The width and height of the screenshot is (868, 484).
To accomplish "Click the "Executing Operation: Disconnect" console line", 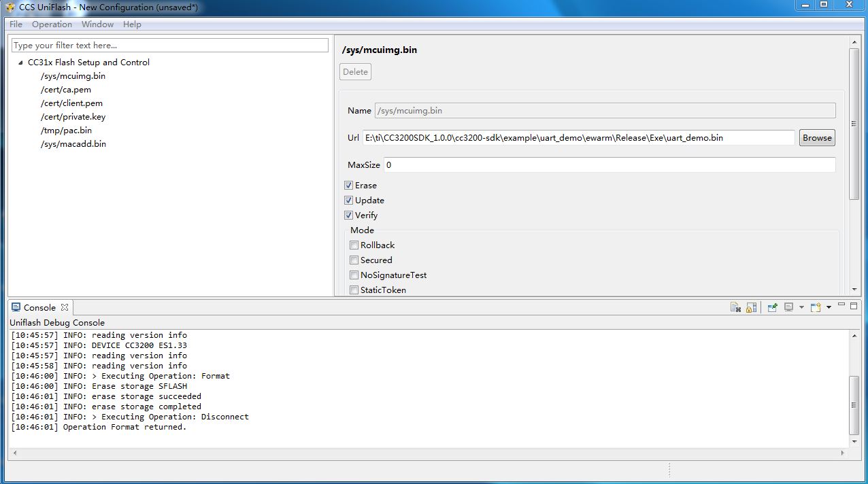I will (x=130, y=417).
